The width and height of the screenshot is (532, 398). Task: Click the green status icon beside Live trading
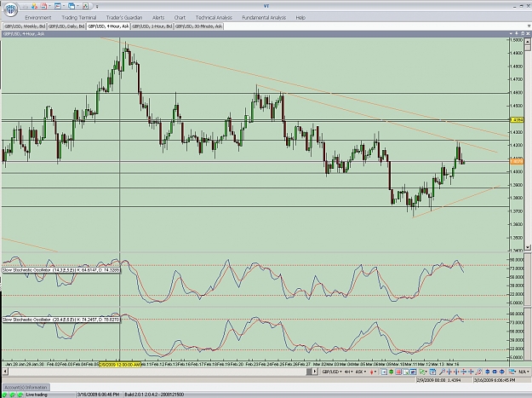(x=21, y=395)
